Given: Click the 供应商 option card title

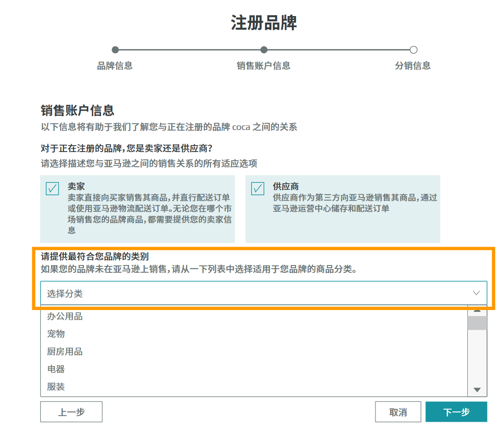Looking at the screenshot, I should (x=286, y=186).
